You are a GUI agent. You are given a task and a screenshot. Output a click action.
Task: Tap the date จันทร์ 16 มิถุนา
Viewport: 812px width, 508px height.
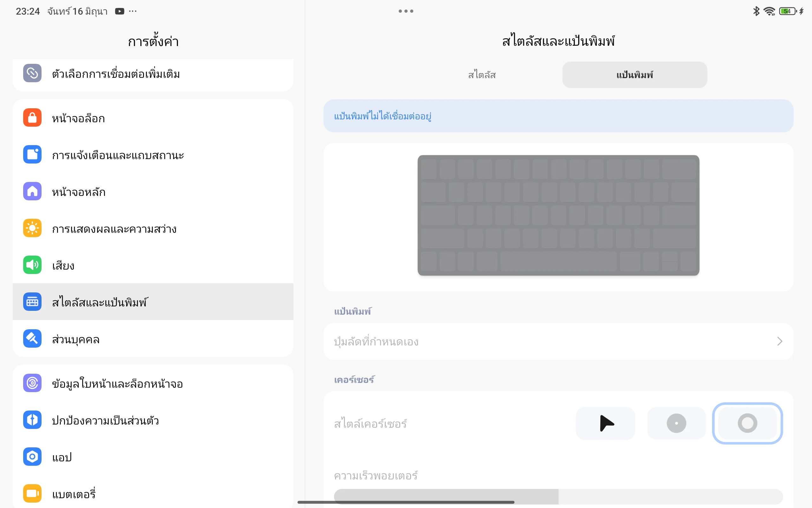coord(77,11)
